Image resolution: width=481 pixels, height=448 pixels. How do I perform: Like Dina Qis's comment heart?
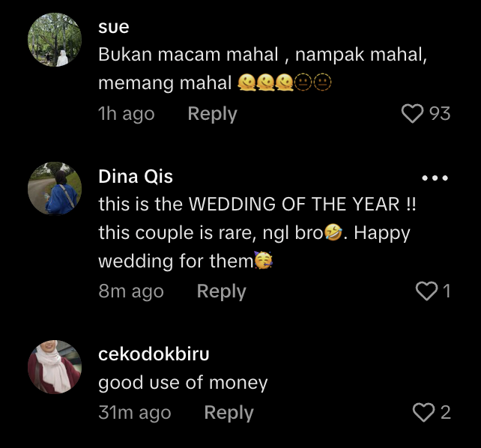pos(426,291)
